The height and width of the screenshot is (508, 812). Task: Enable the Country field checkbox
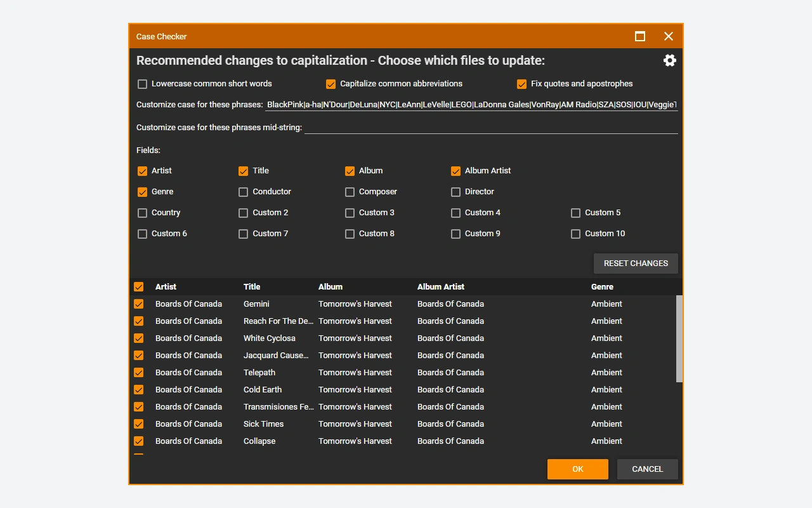pyautogui.click(x=142, y=213)
